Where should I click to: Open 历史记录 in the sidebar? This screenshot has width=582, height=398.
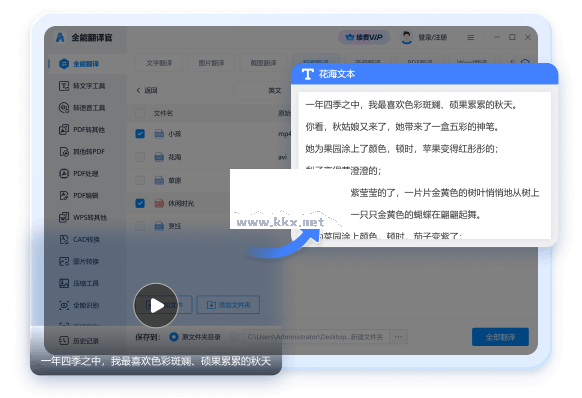point(79,340)
